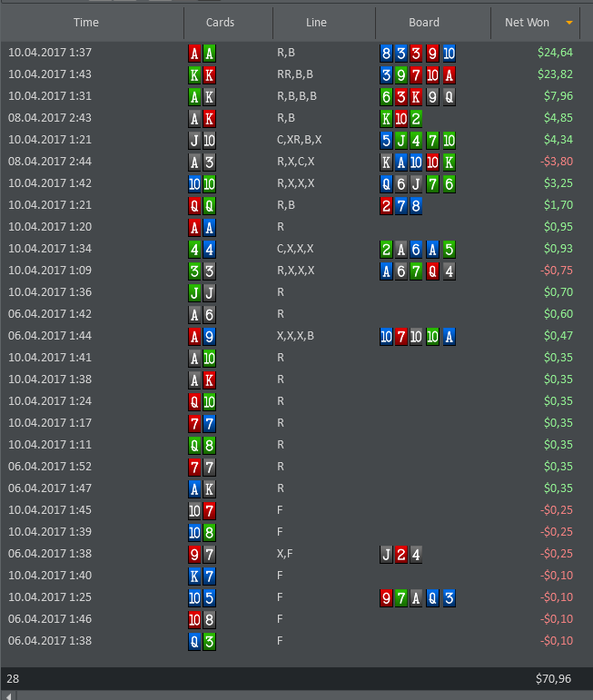Click the Q 6 J 7 6 board cards
This screenshot has width=593, height=700.
[418, 184]
